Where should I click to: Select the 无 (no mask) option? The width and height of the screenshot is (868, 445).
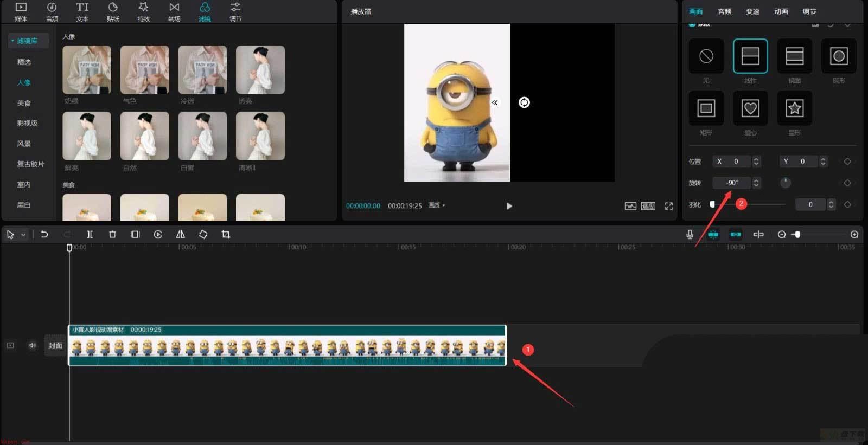click(706, 56)
